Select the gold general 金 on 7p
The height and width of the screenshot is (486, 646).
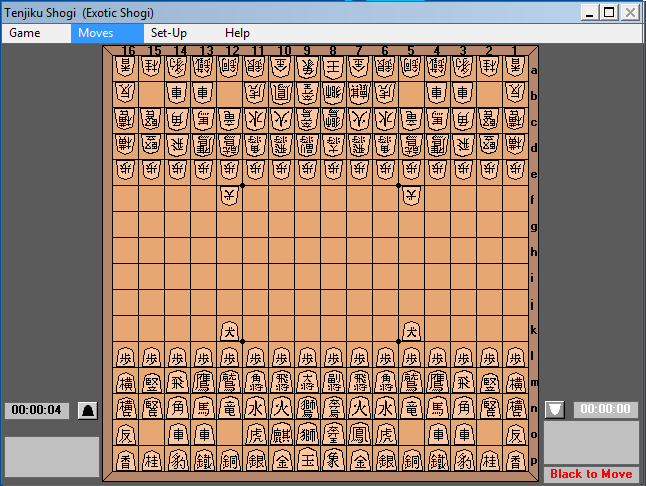coord(359,460)
